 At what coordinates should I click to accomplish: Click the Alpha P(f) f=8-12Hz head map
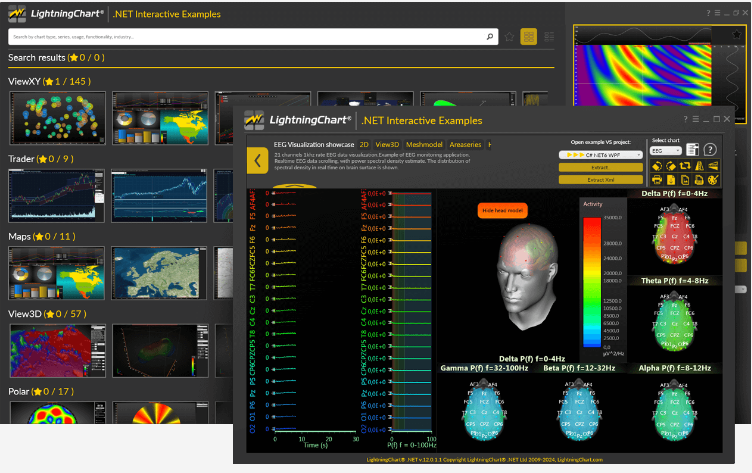674,410
